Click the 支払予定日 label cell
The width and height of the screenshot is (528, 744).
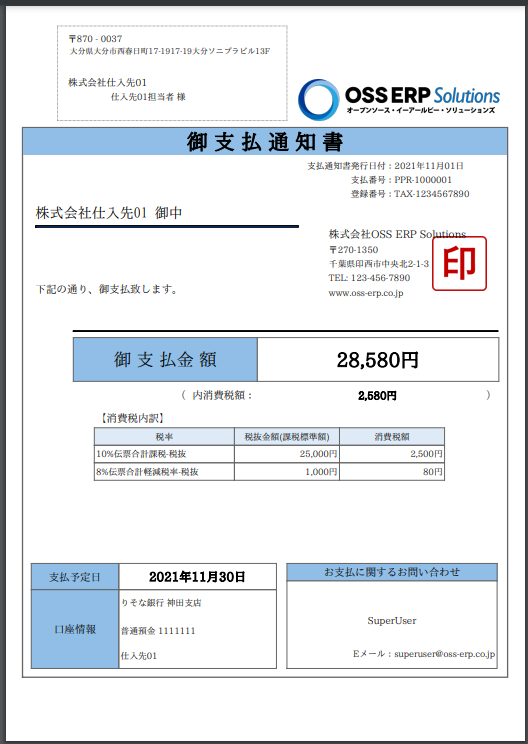coord(75,577)
